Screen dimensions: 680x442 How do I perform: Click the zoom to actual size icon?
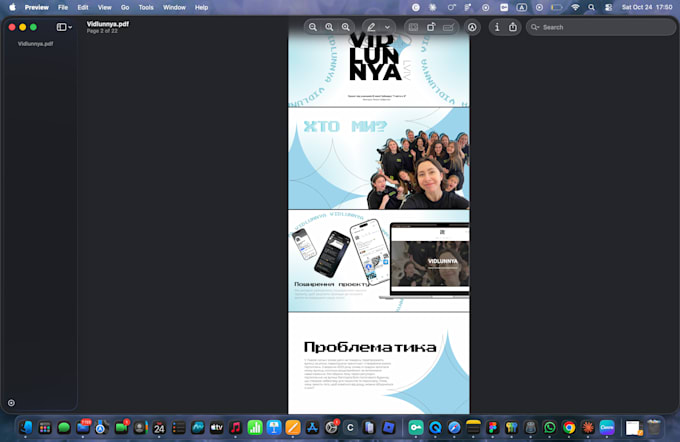(x=329, y=27)
